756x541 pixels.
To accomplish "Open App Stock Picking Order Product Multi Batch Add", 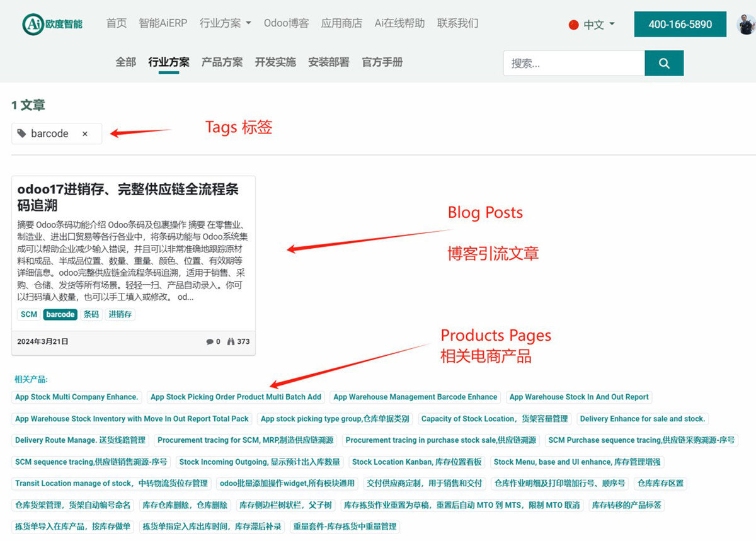I will (x=236, y=397).
